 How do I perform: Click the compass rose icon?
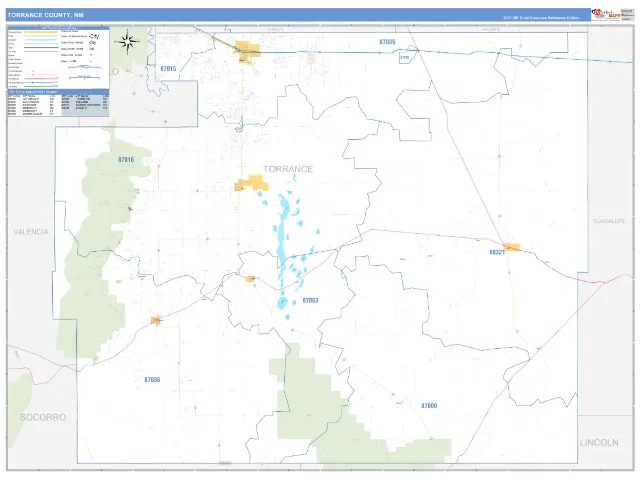click(127, 41)
